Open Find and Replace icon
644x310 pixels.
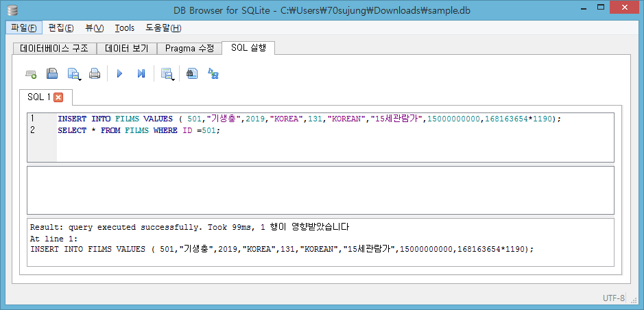tap(213, 74)
